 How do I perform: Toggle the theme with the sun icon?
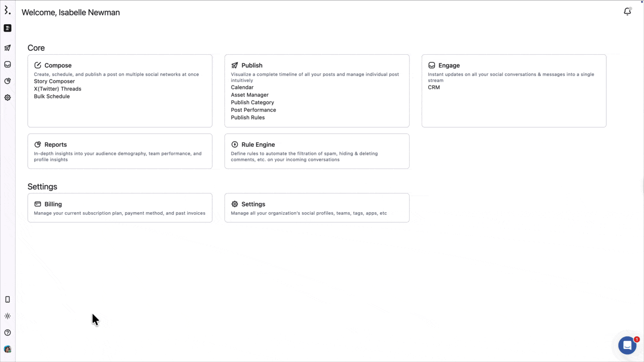tap(8, 316)
